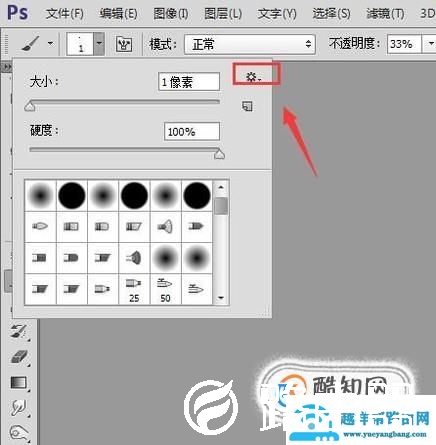Open the gear menu in the brush picker
The width and height of the screenshot is (436, 445).
coord(253,78)
